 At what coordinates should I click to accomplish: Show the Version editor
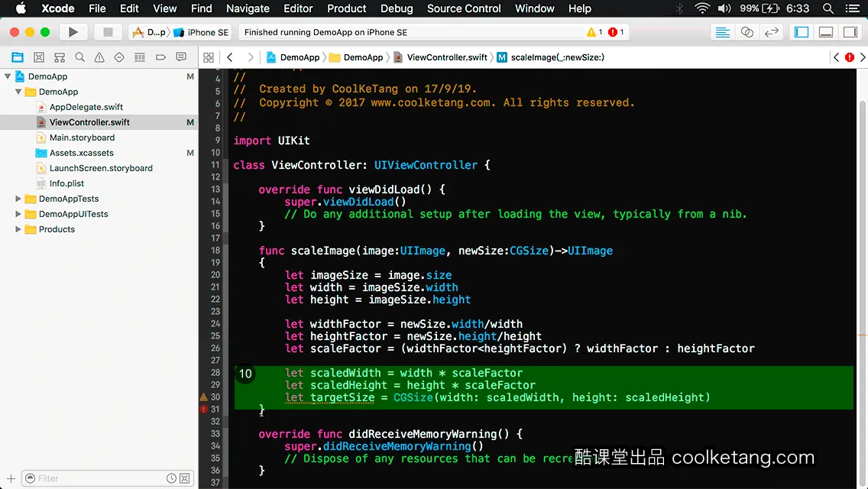point(771,32)
